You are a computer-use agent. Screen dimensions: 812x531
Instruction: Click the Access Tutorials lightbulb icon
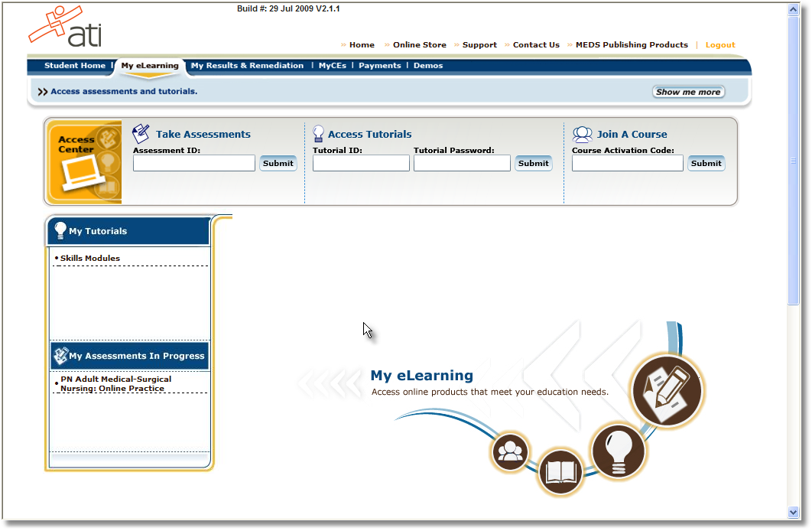coord(319,134)
